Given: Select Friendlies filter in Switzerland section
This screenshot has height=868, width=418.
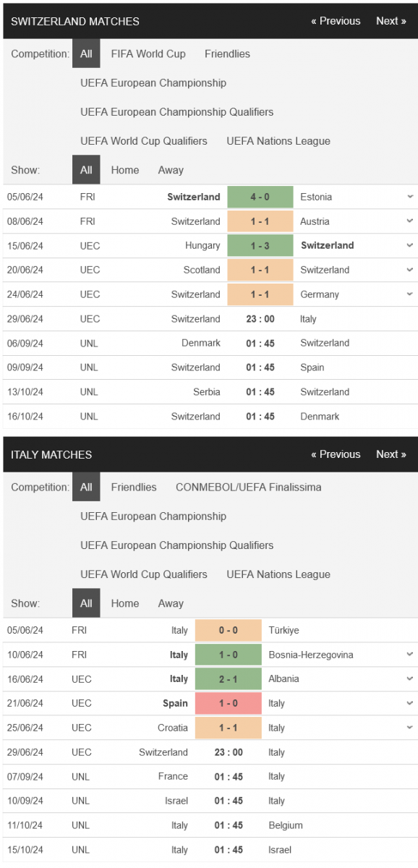Looking at the screenshot, I should coord(227,54).
